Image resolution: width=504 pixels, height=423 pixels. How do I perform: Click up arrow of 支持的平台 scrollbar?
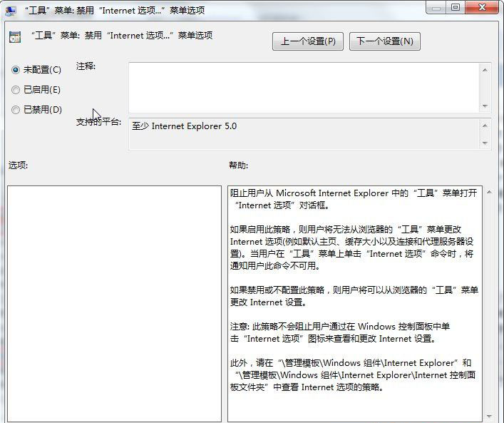485,126
